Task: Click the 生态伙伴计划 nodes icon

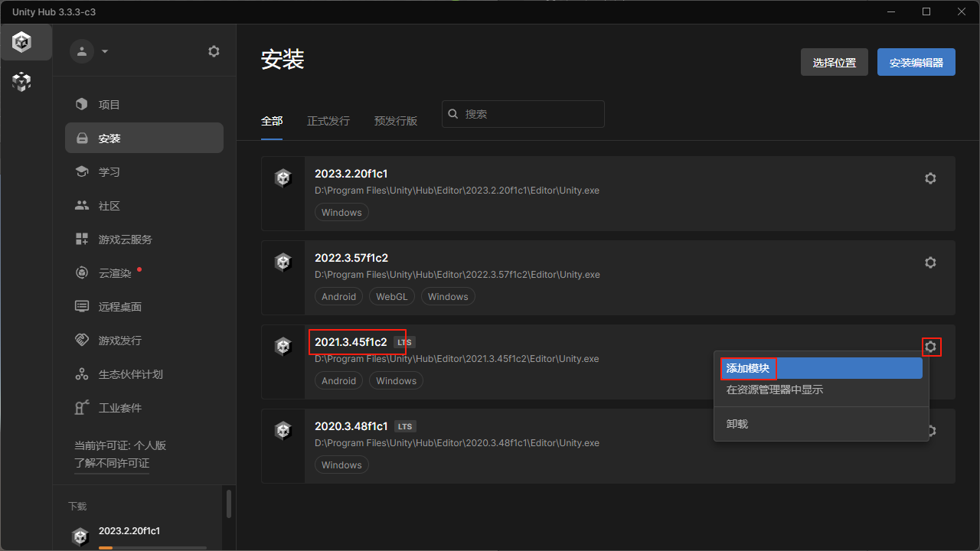Action: [82, 373]
